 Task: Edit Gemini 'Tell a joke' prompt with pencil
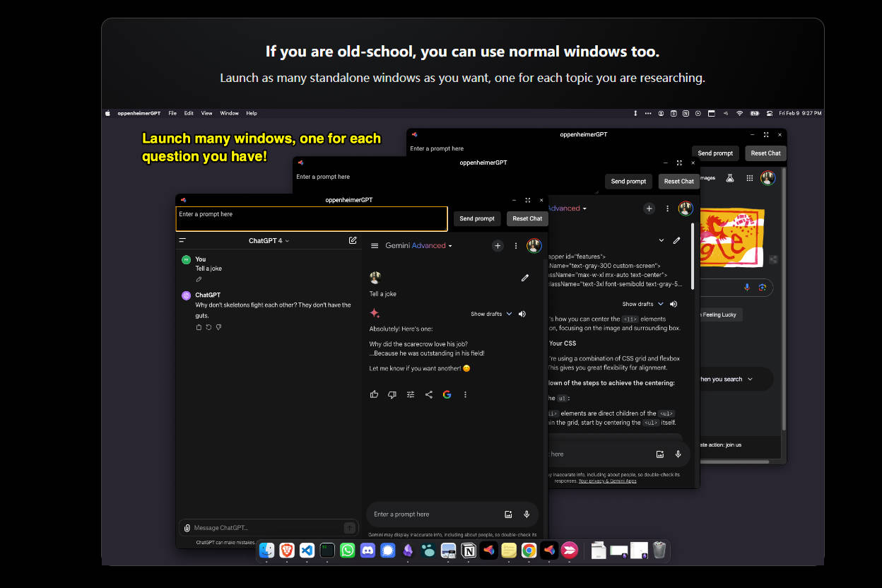pos(525,278)
